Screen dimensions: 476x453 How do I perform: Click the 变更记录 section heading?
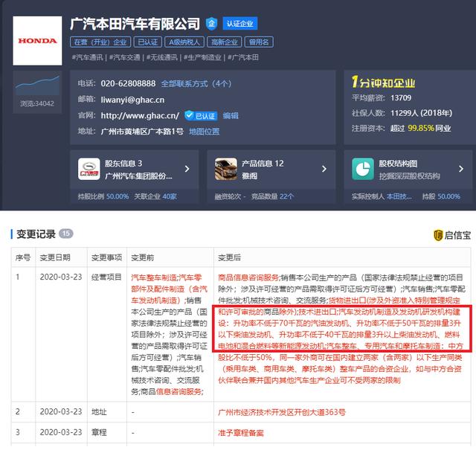point(36,234)
